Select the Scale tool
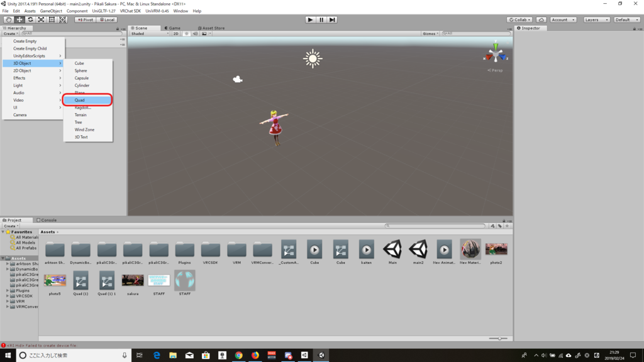The width and height of the screenshot is (644, 362). (x=41, y=19)
